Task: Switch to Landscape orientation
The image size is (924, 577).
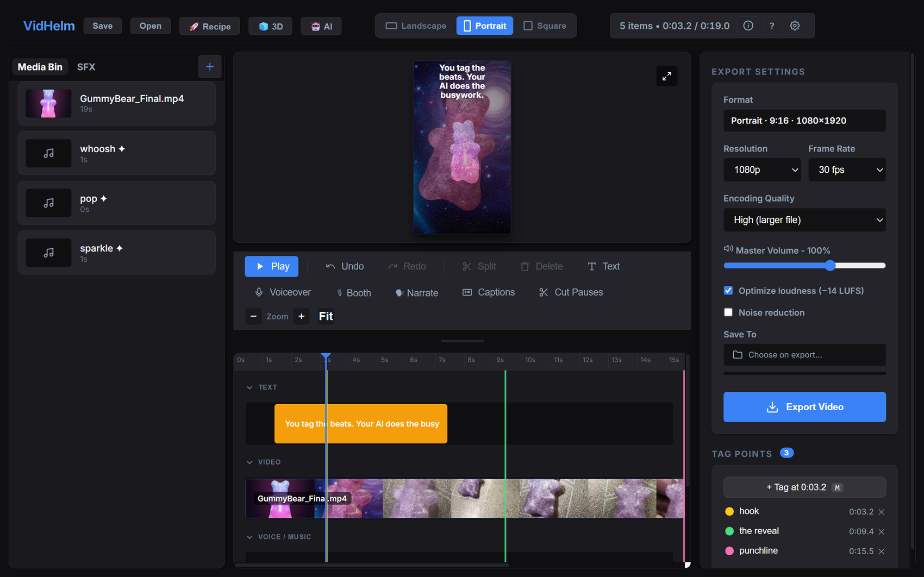Action: (416, 26)
